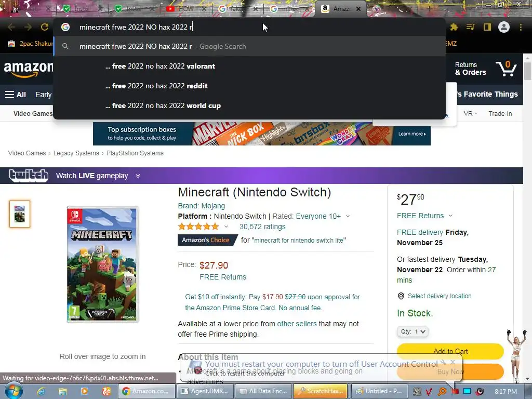The image size is (532, 399).
Task: Switch to Agent.DMR taskbar window
Action: tap(206, 391)
